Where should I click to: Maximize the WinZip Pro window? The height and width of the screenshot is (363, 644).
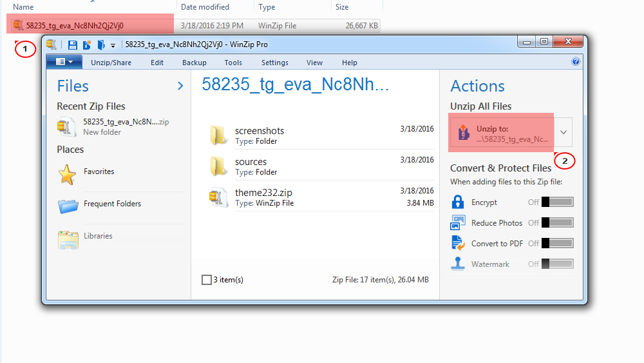coord(544,41)
